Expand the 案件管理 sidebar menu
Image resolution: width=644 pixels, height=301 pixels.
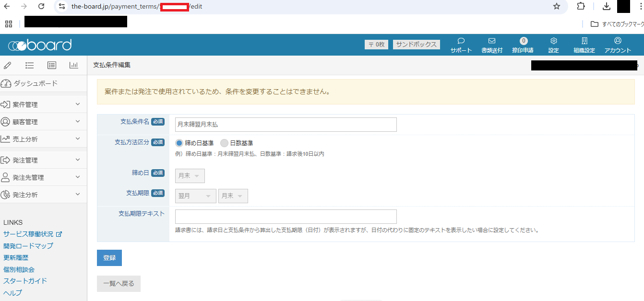tap(43, 104)
